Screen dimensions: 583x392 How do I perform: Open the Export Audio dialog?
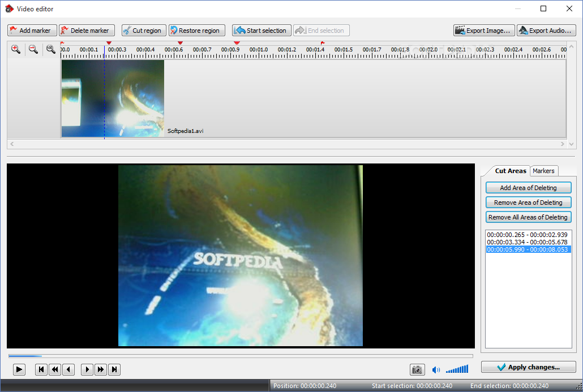point(547,31)
